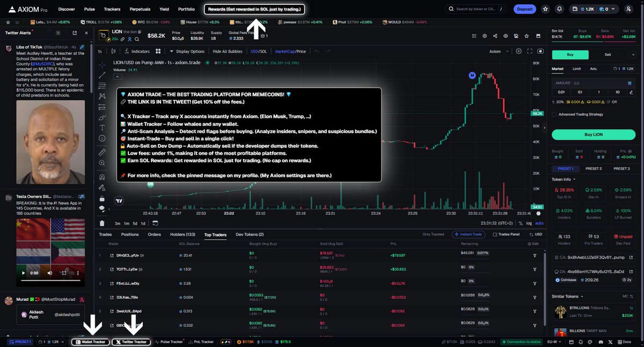Open the Discover menu
Image resolution: width=644 pixels, height=347 pixels.
[67, 9]
